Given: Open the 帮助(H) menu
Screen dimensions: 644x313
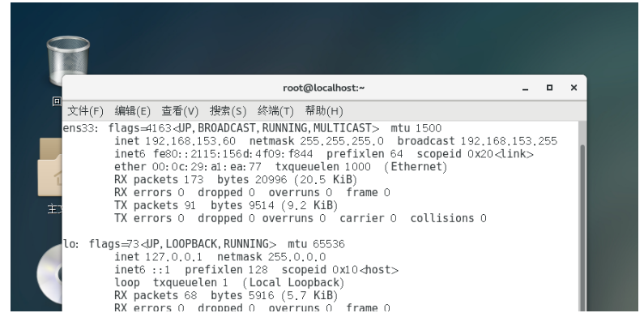Looking at the screenshot, I should point(324,111).
